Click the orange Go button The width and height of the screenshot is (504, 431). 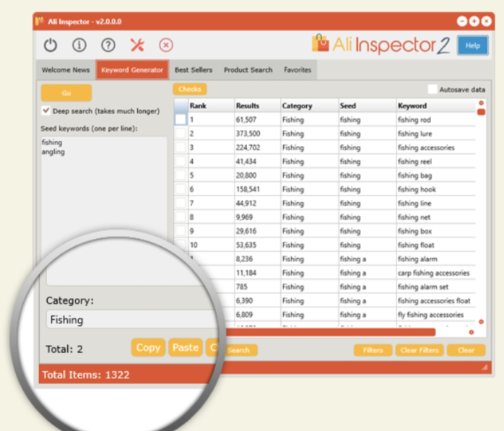[66, 93]
